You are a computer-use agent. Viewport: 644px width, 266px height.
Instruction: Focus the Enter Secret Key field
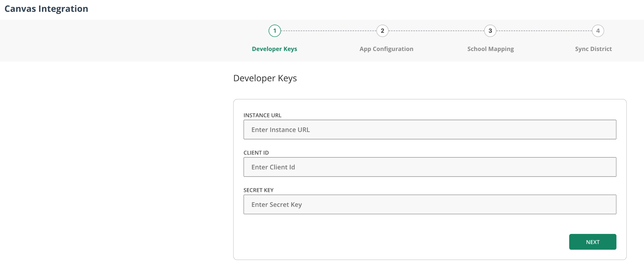[430, 205]
